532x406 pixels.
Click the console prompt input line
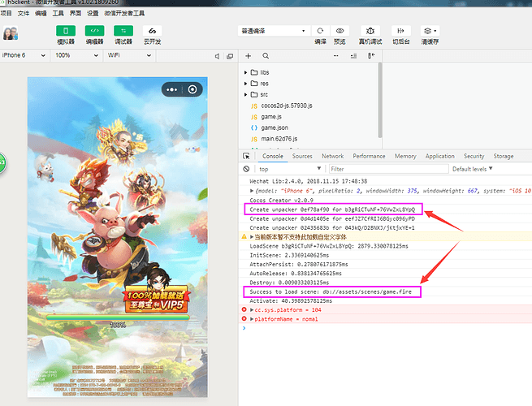tap(387, 328)
